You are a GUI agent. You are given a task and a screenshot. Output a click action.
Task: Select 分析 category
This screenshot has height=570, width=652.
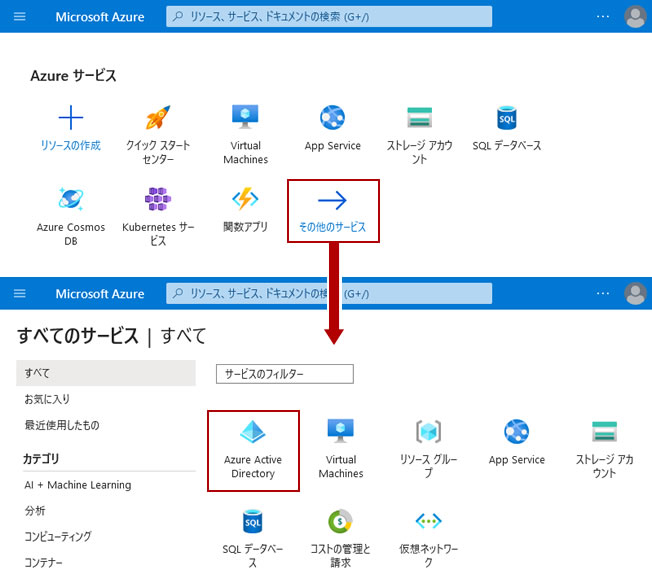(35, 511)
